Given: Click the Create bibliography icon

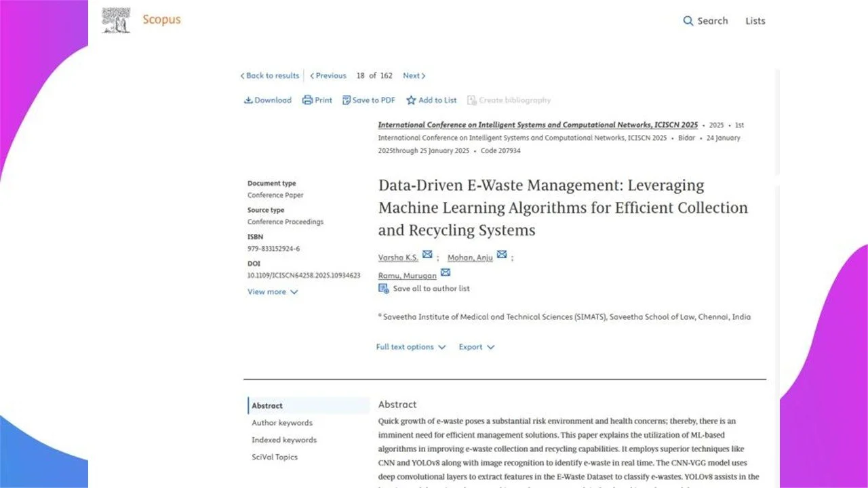Looking at the screenshot, I should pos(472,100).
